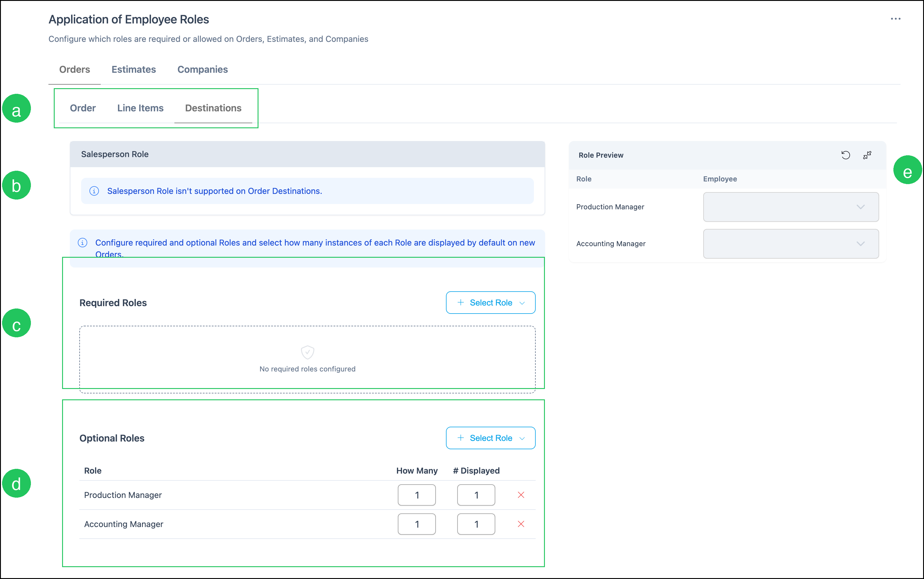Open Accounting Manager employee dropdown
This screenshot has height=579, width=924.
pyautogui.click(x=791, y=243)
